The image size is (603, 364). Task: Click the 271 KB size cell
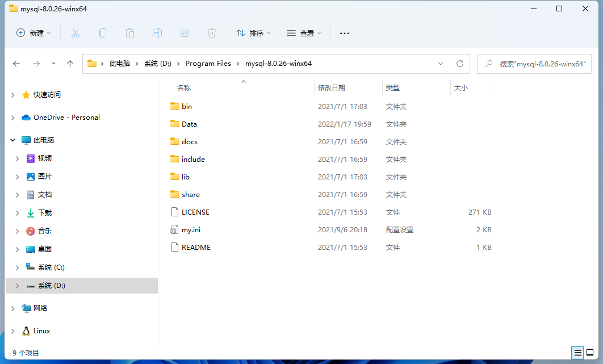[480, 212]
